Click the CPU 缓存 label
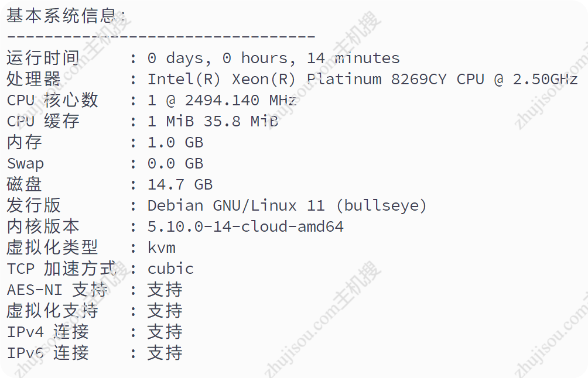This screenshot has width=588, height=378. pyautogui.click(x=43, y=121)
